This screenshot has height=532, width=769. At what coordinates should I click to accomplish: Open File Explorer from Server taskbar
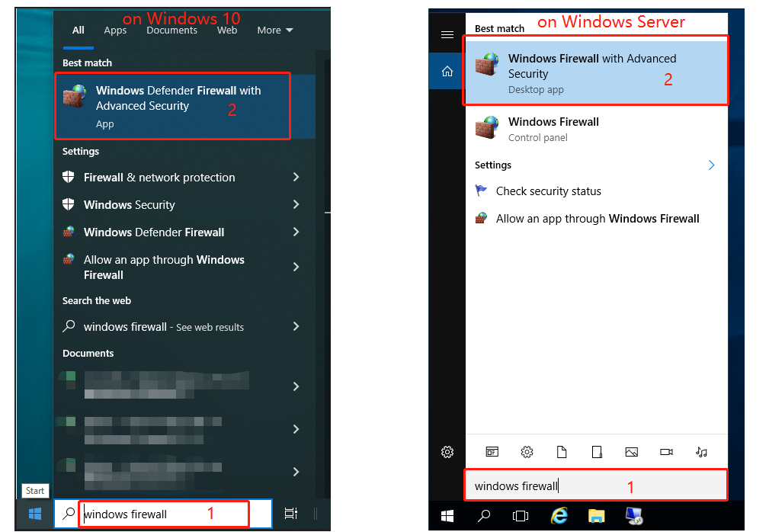pyautogui.click(x=596, y=516)
